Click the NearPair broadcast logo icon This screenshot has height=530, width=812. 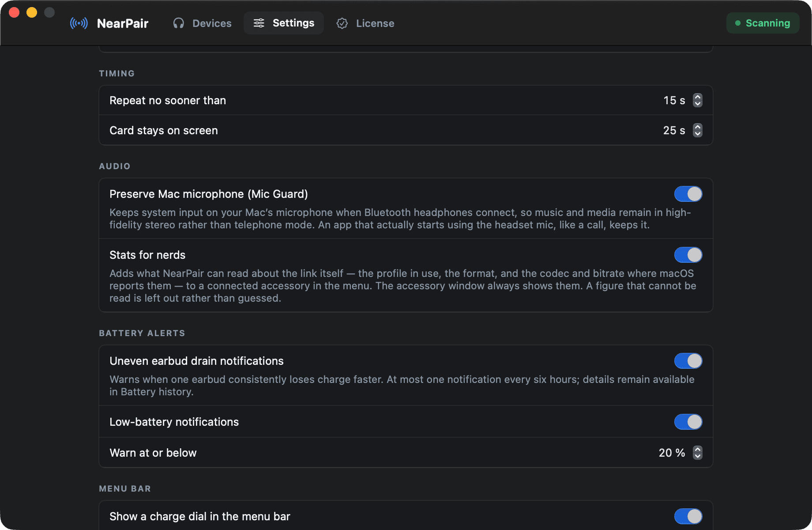[79, 23]
